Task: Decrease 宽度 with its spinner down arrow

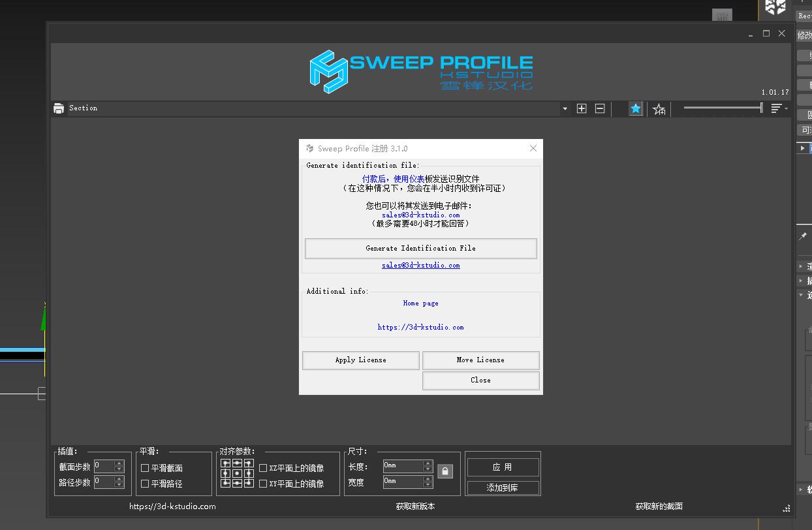Action: 428,485
